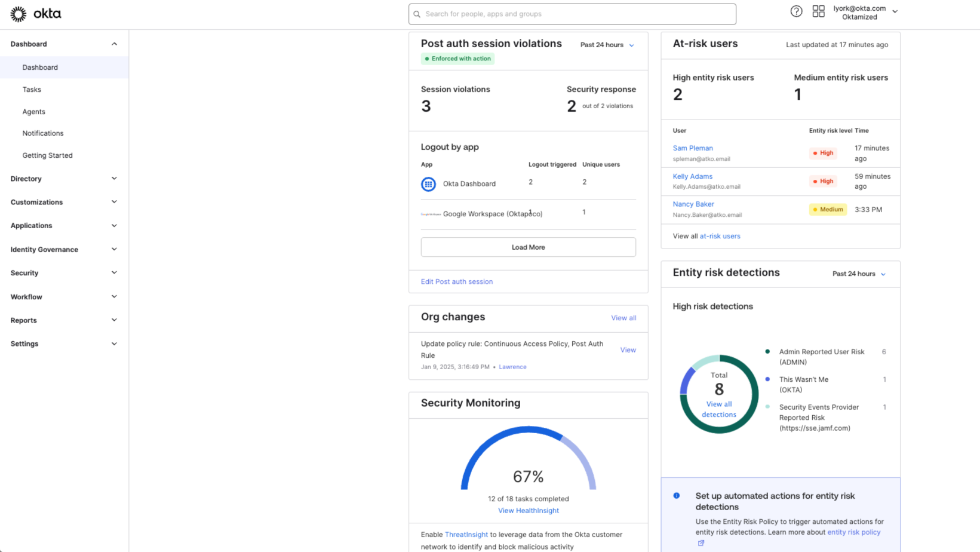The height and width of the screenshot is (552, 980).
Task: Click the Load More button
Action: click(x=528, y=247)
